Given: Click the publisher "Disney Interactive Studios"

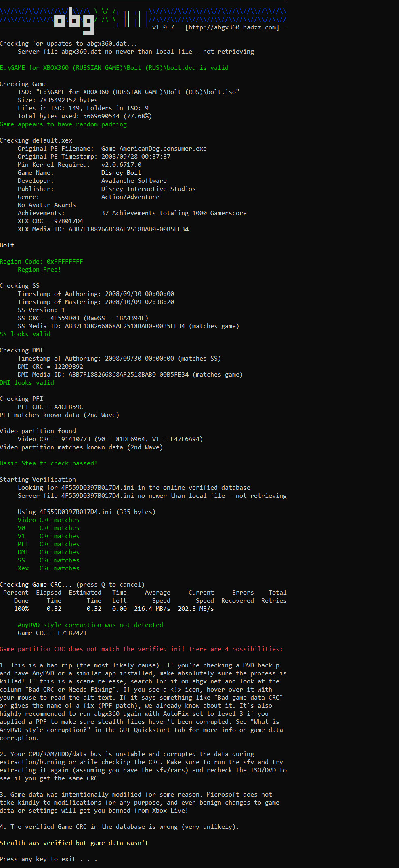Looking at the screenshot, I should coord(149,189).
